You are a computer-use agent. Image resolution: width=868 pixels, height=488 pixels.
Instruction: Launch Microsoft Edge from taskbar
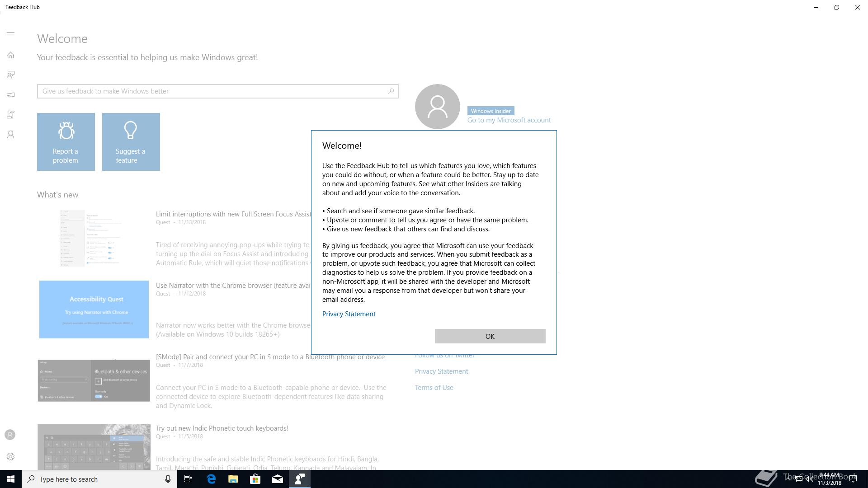coord(211,479)
